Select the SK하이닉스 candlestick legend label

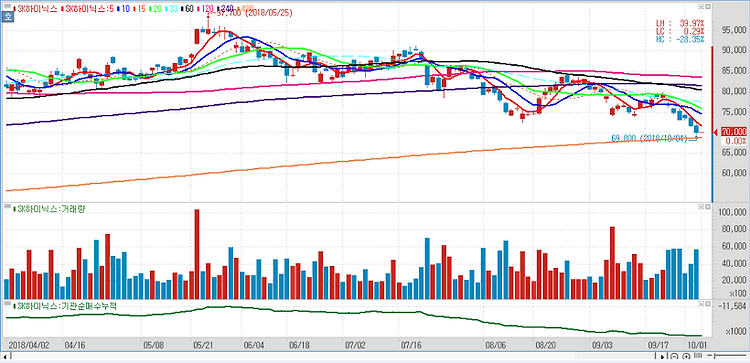pyautogui.click(x=36, y=9)
